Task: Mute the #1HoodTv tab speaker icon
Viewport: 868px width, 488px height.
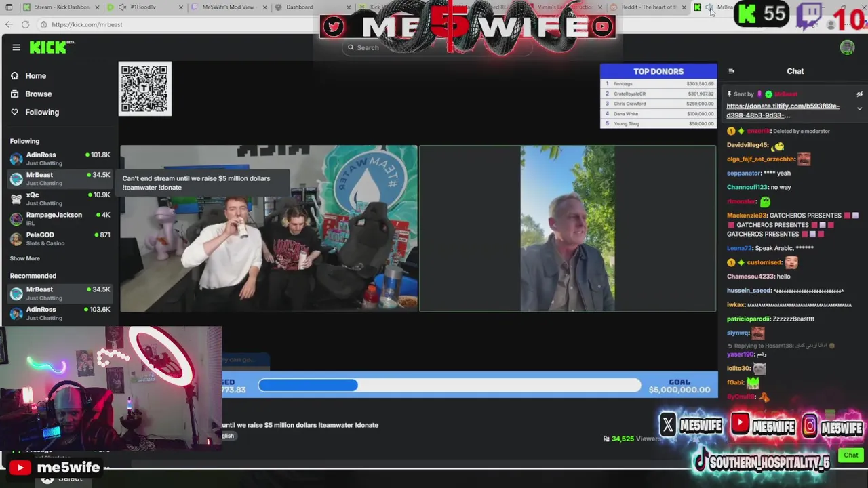Action: (122, 7)
